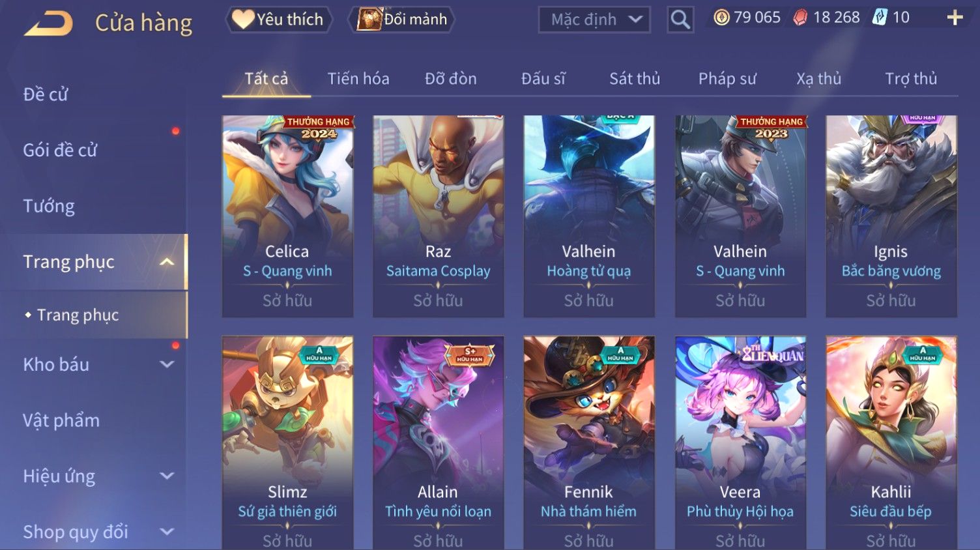The height and width of the screenshot is (550, 980).
Task: Open the Mặc định sort dropdown
Action: [594, 20]
